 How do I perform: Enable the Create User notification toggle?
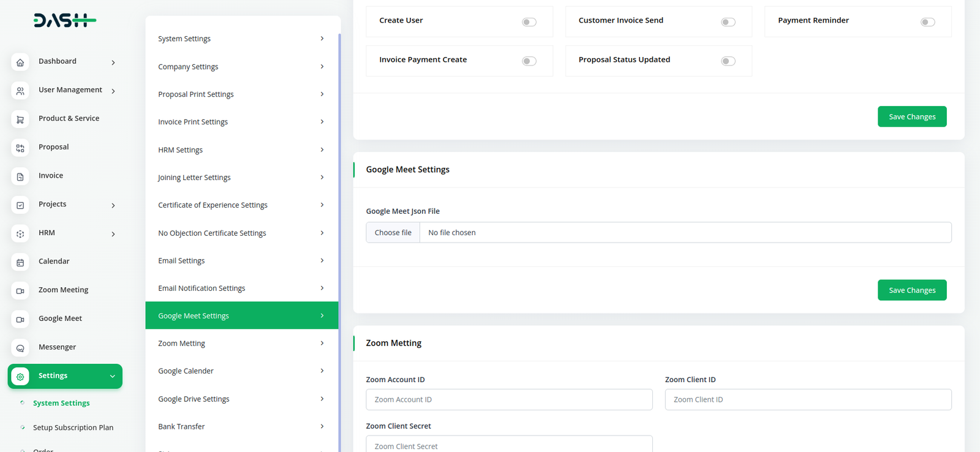pyautogui.click(x=529, y=22)
